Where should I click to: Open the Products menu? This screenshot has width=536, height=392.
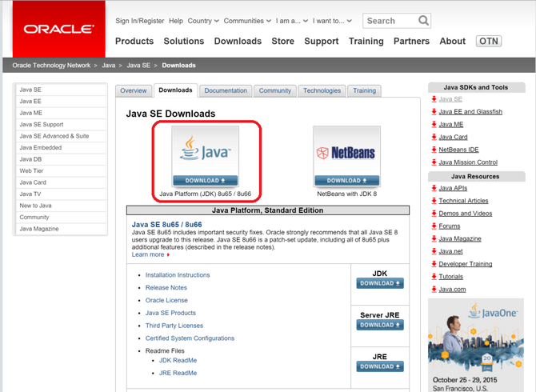coord(134,41)
